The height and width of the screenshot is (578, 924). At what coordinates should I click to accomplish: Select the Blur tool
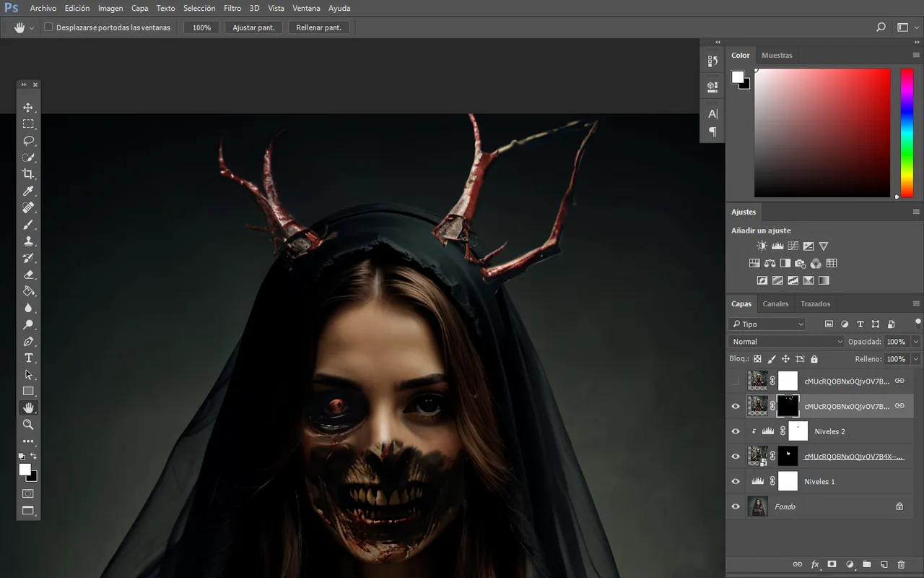[x=28, y=308]
